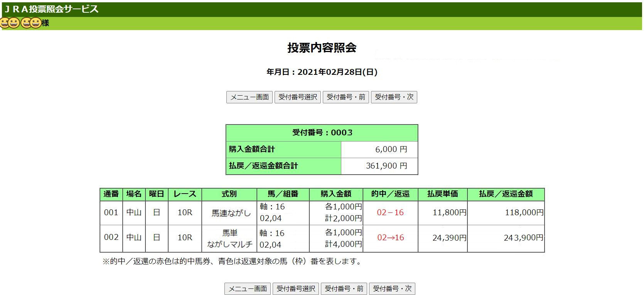Click the 馬連ながし bet type cell
644x295 pixels.
[x=231, y=213]
